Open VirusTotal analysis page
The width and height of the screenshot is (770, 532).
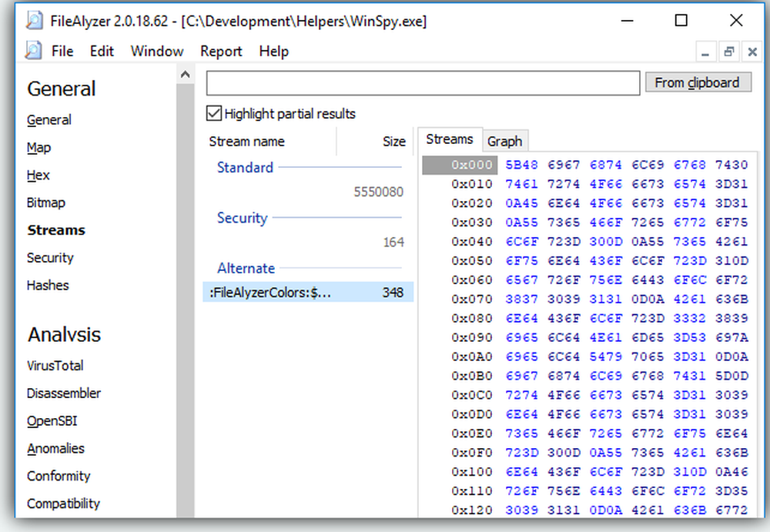point(55,366)
